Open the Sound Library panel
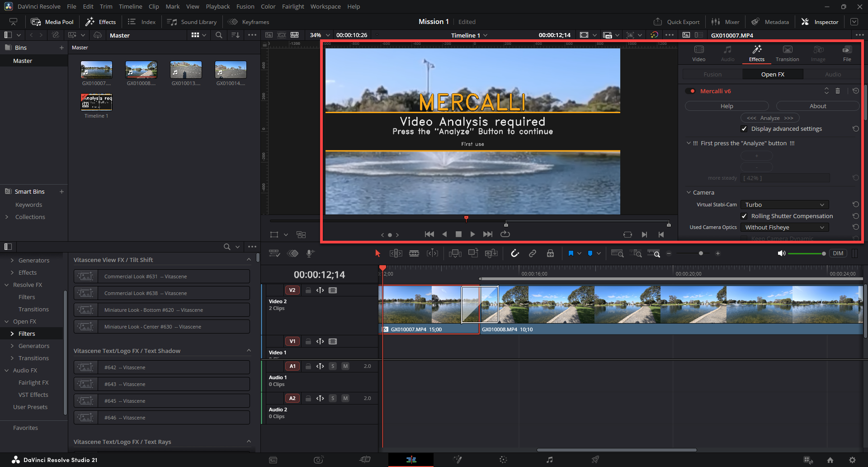Viewport: 868px width, 467px height. [192, 22]
